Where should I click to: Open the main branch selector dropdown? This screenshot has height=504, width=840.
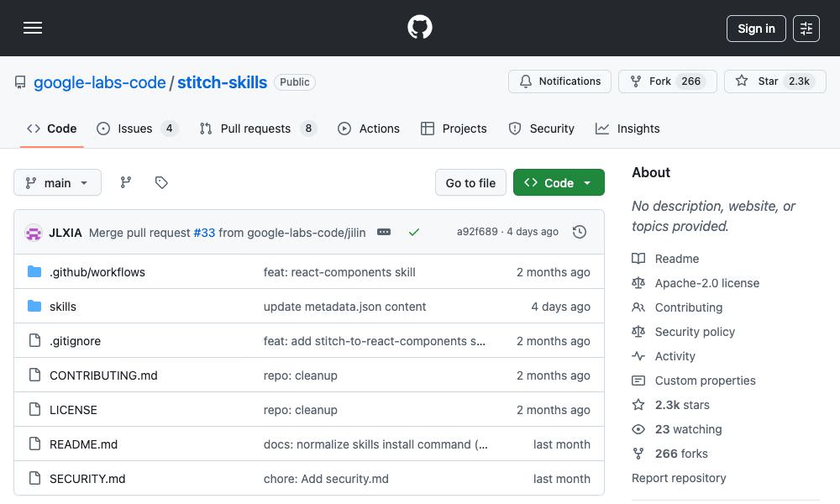[x=57, y=182]
